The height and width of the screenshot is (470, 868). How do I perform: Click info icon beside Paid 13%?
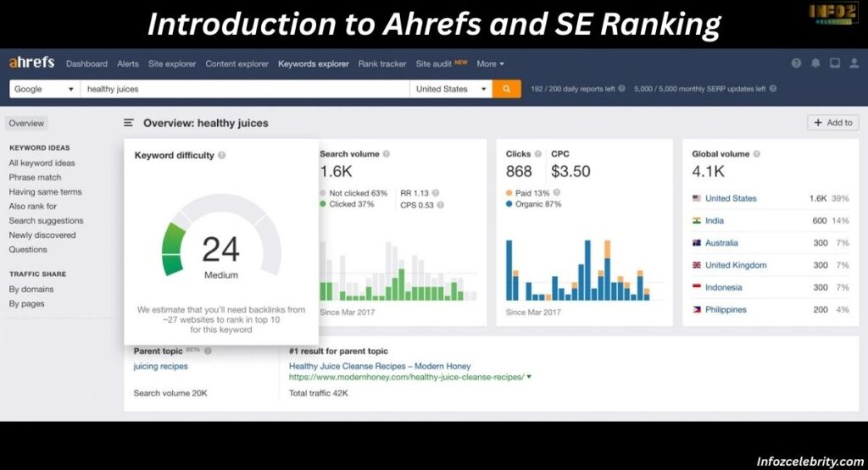click(x=556, y=192)
